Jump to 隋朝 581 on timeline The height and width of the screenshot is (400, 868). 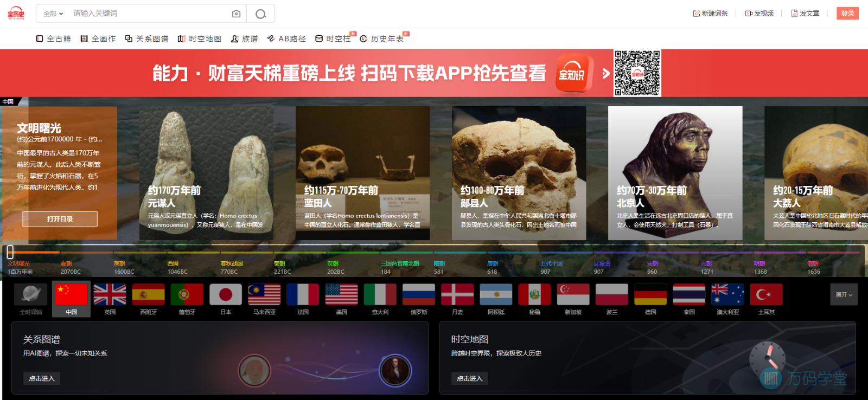(x=439, y=267)
